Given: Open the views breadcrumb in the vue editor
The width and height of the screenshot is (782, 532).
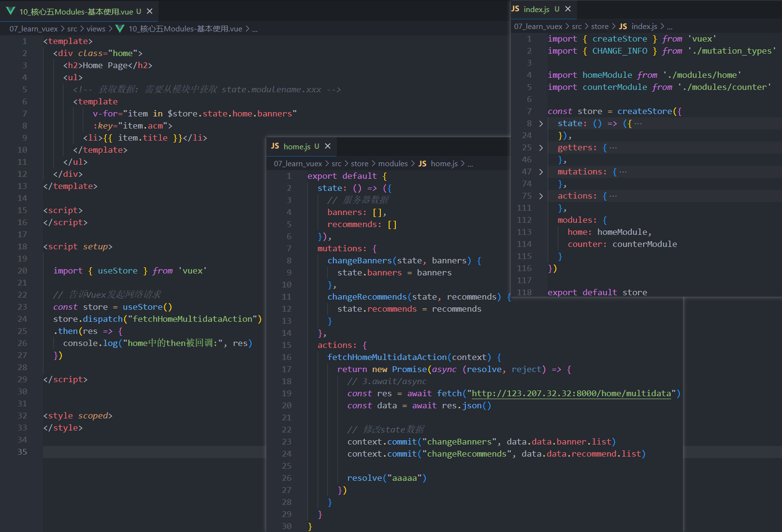Looking at the screenshot, I should click(96, 29).
